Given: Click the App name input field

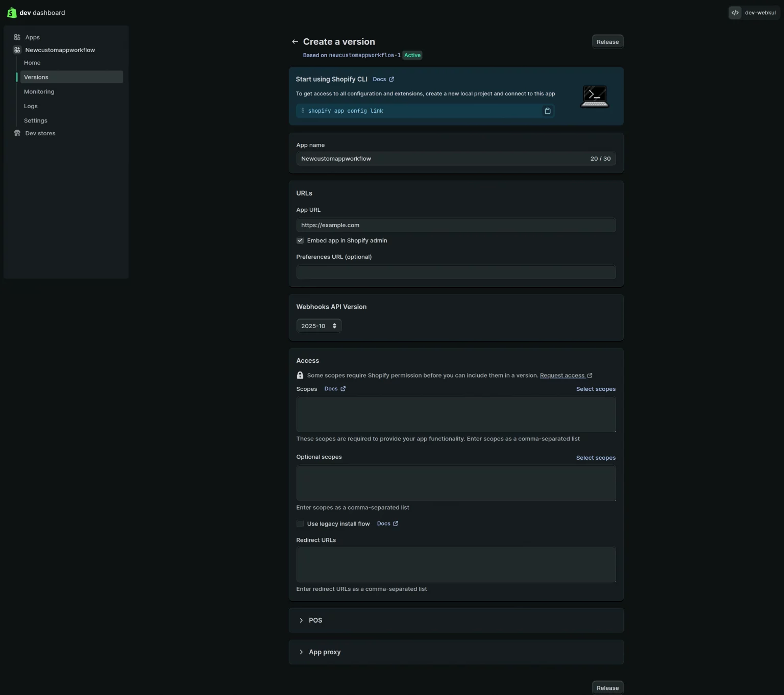Looking at the screenshot, I should click(456, 159).
